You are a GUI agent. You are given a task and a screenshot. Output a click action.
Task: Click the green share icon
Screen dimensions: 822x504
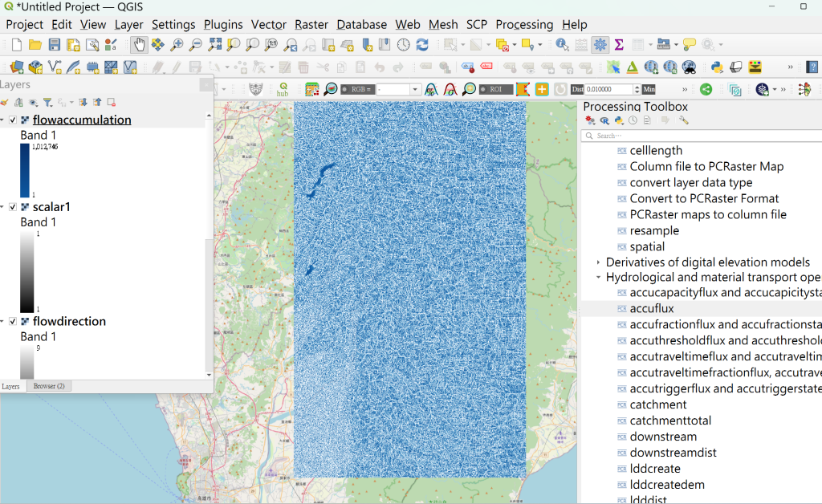pos(706,89)
